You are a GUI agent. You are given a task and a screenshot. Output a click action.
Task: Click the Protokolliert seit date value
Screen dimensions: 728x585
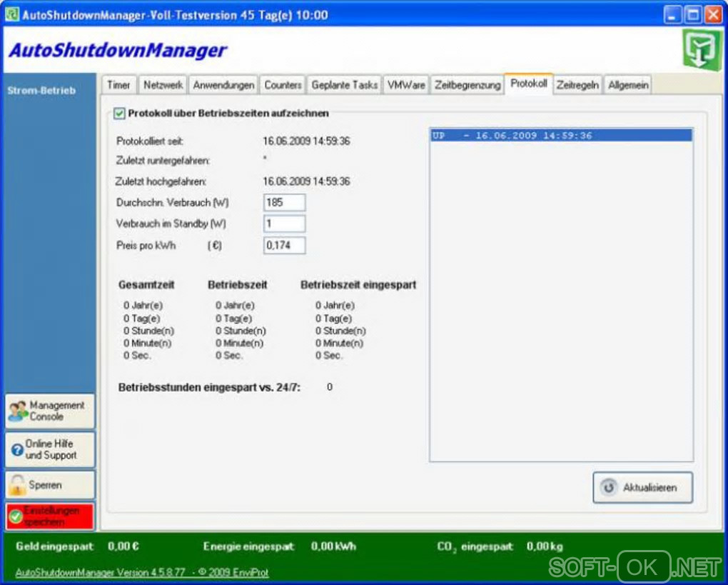click(306, 141)
